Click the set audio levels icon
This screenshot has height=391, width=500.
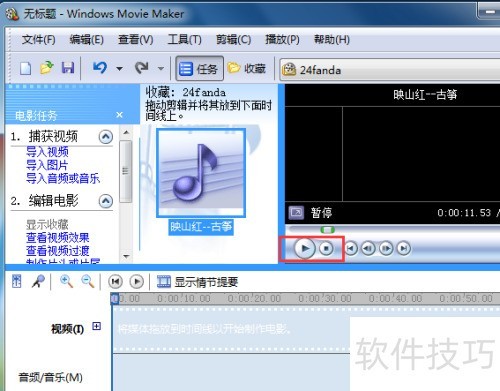[x=17, y=282]
